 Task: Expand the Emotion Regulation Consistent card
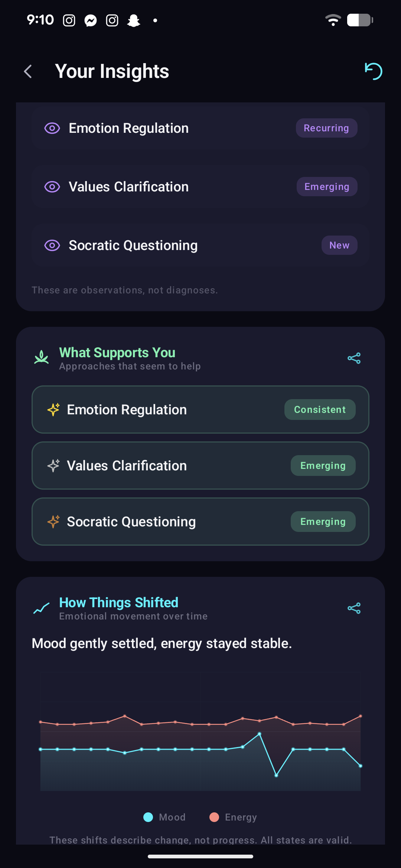[x=200, y=410]
